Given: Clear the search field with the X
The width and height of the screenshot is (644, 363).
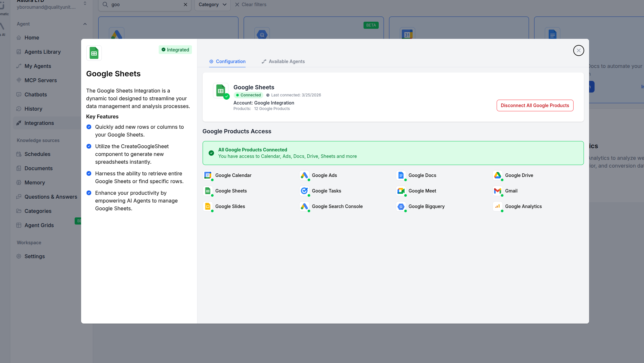Looking at the screenshot, I should (185, 5).
